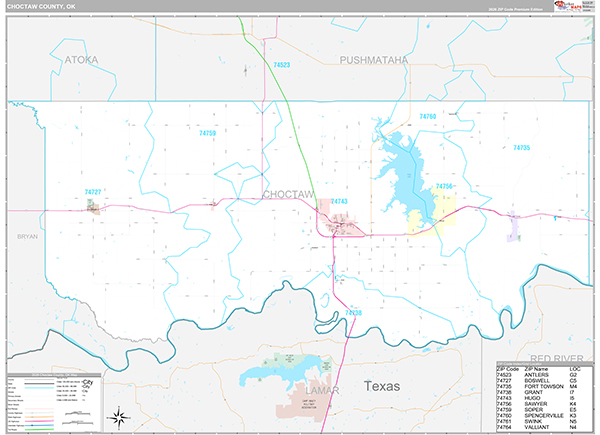Click the pink US highway line in legend

[x=39, y=421]
